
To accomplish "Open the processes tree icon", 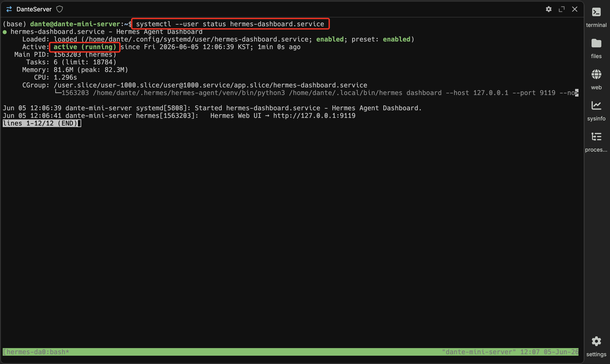I will point(596,137).
